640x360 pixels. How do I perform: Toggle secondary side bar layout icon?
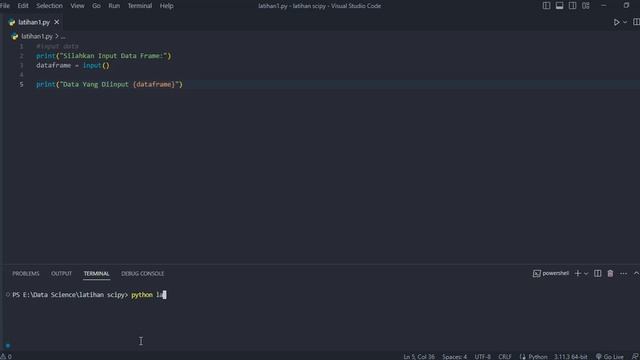pos(572,6)
